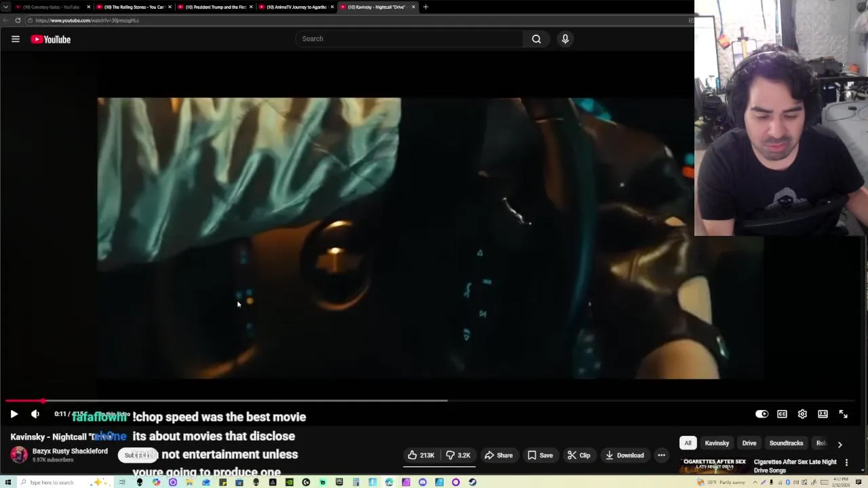Like the video with thumbs up 213K
868x488 pixels.
[x=421, y=455]
